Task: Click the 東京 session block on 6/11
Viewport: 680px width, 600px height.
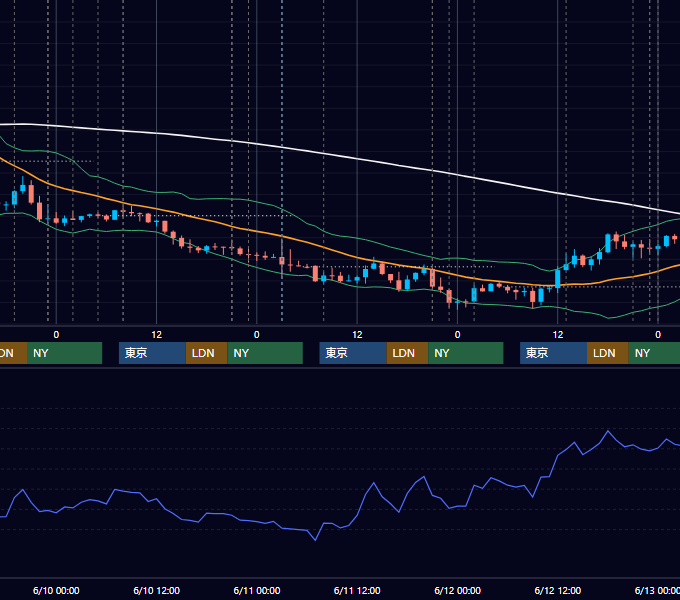Action: coord(353,353)
